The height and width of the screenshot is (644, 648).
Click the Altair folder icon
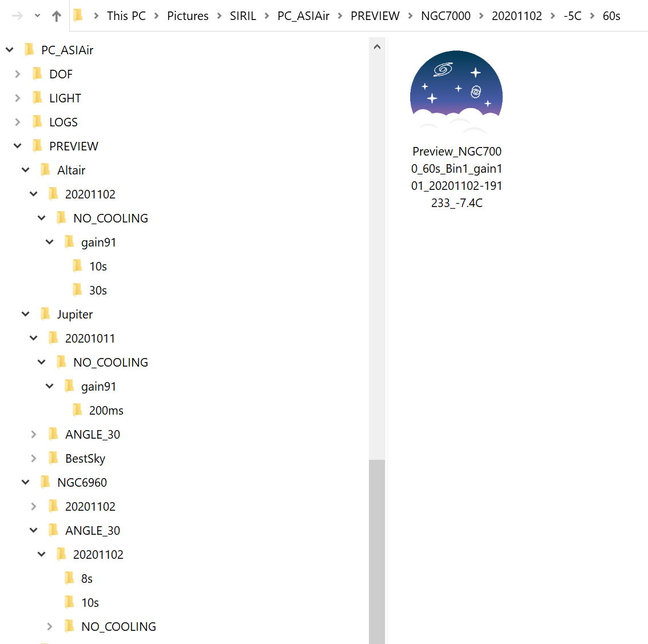[45, 169]
